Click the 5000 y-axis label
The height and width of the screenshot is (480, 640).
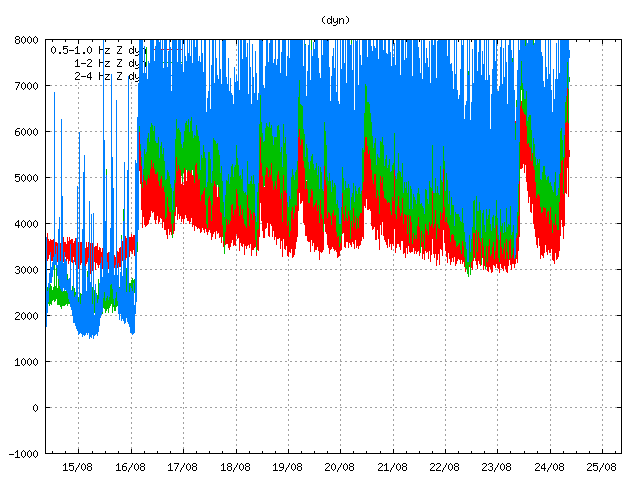coord(26,178)
